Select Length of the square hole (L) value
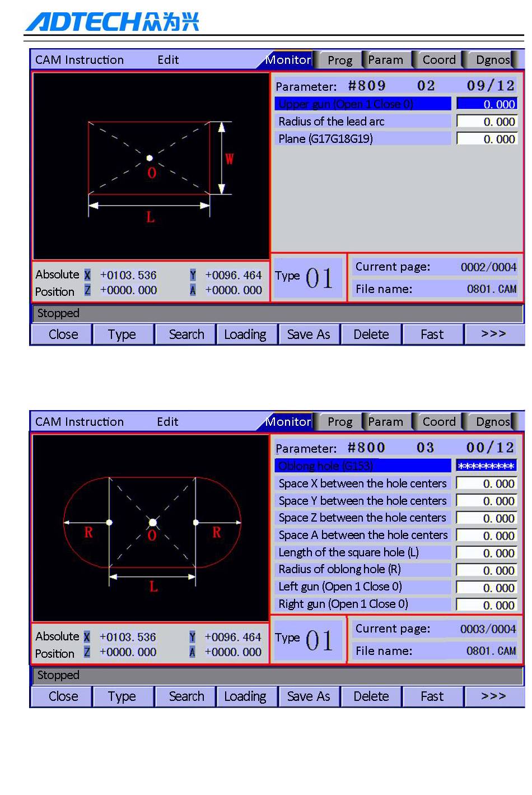Screen dimensions: 532x795 point(487,553)
